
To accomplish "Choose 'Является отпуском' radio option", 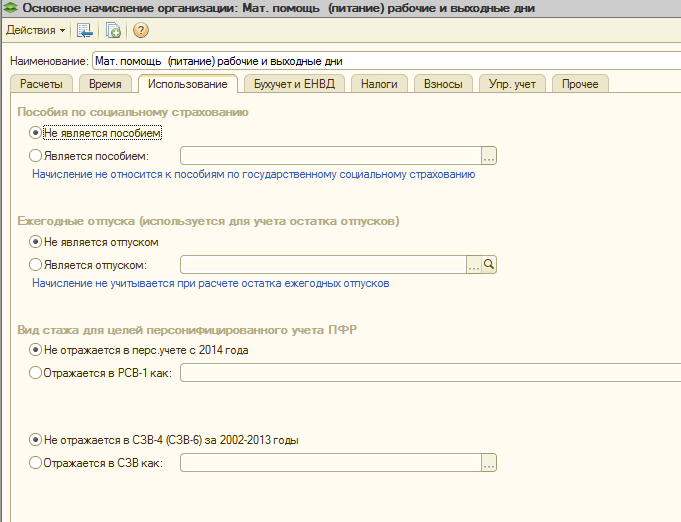I will pyautogui.click(x=37, y=265).
